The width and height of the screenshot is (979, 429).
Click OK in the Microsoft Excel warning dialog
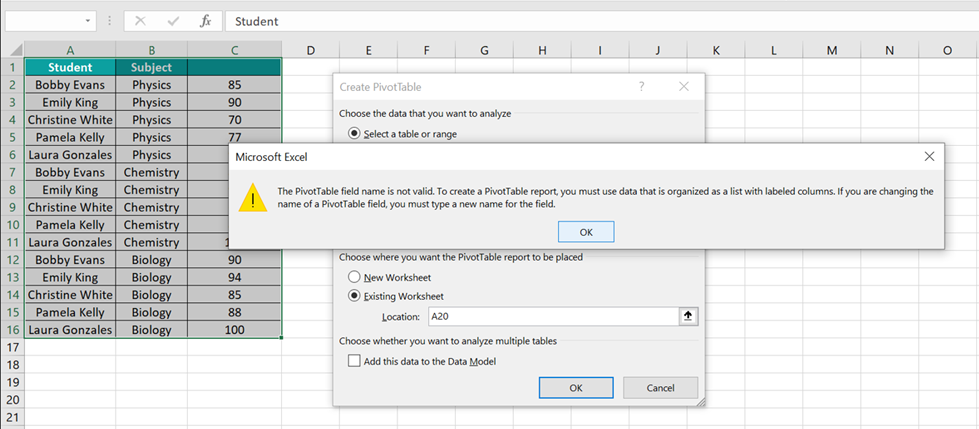pyautogui.click(x=586, y=232)
